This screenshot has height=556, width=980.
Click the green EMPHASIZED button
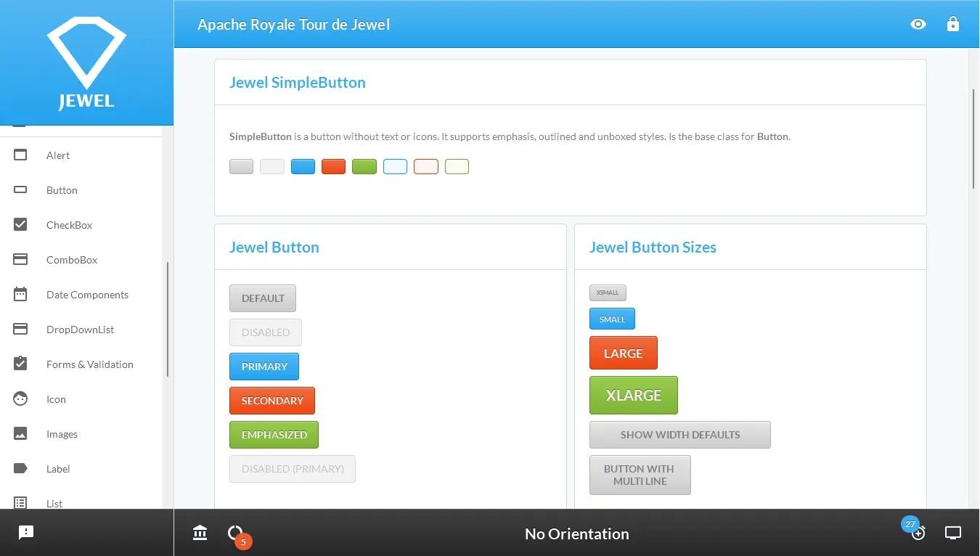tap(274, 435)
